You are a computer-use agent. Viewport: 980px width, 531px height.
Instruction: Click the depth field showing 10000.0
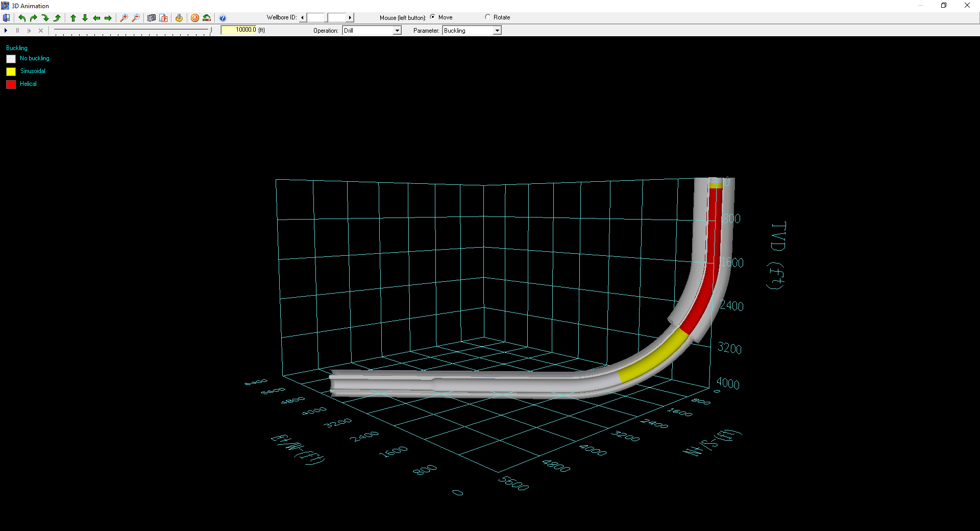tap(239, 30)
